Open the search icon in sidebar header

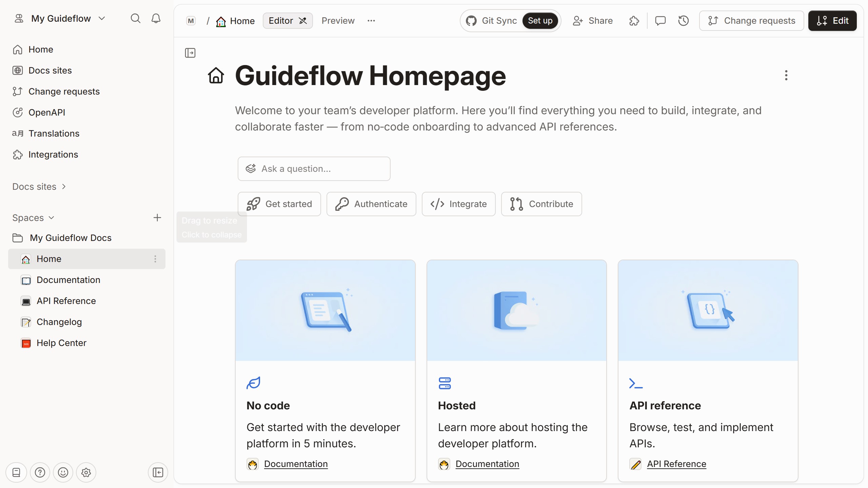point(135,18)
